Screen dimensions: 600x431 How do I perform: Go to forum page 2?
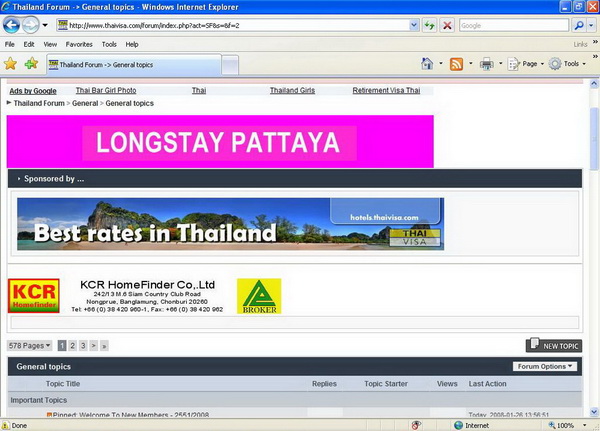coord(72,346)
